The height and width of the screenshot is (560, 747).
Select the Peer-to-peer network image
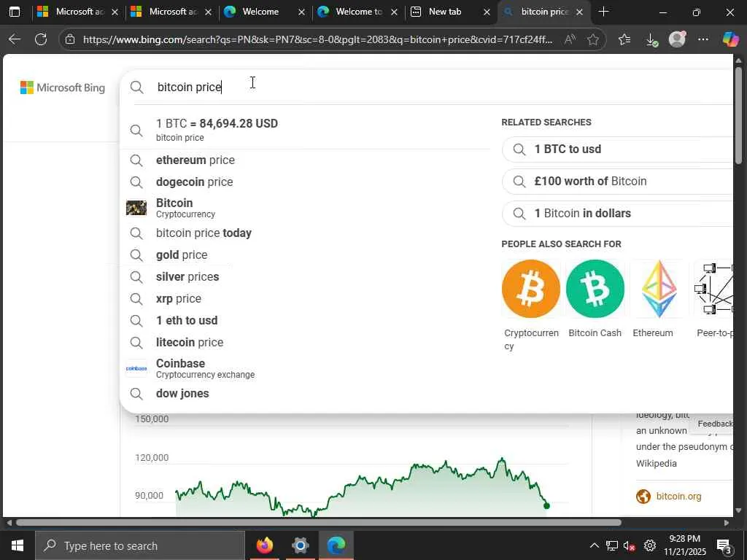[x=713, y=289]
